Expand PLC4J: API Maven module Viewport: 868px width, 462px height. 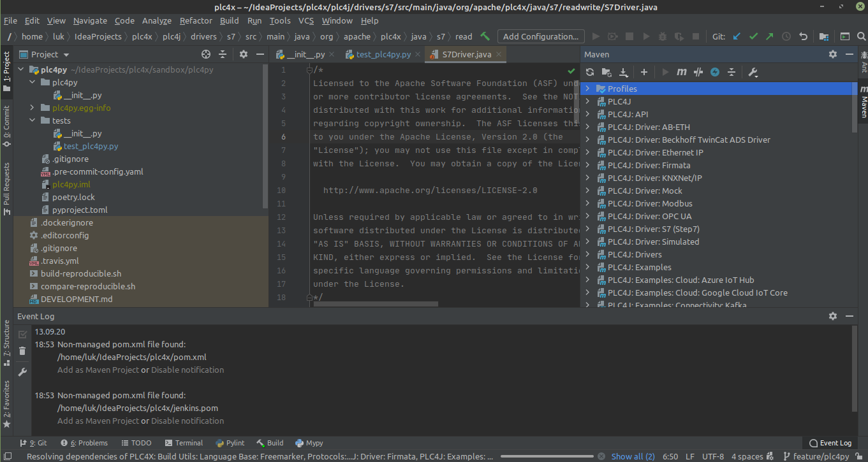tap(587, 114)
